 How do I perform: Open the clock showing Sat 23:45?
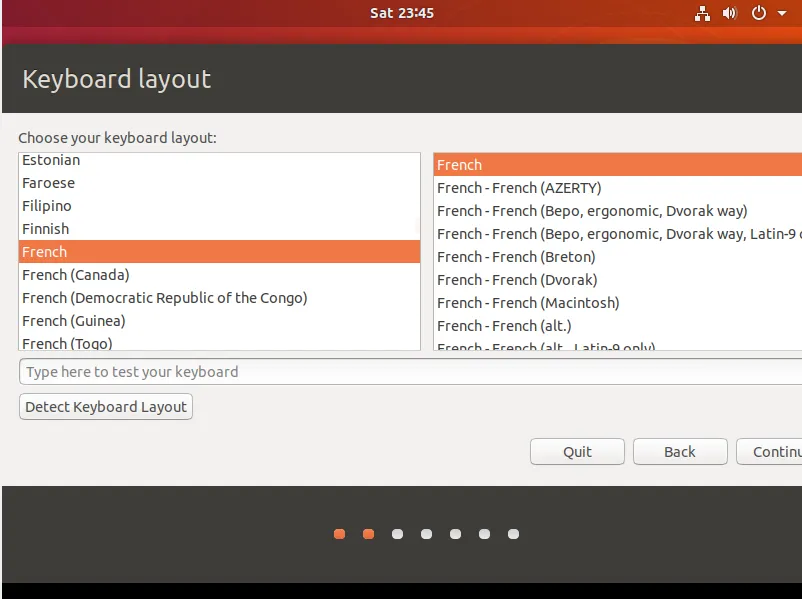coord(401,13)
